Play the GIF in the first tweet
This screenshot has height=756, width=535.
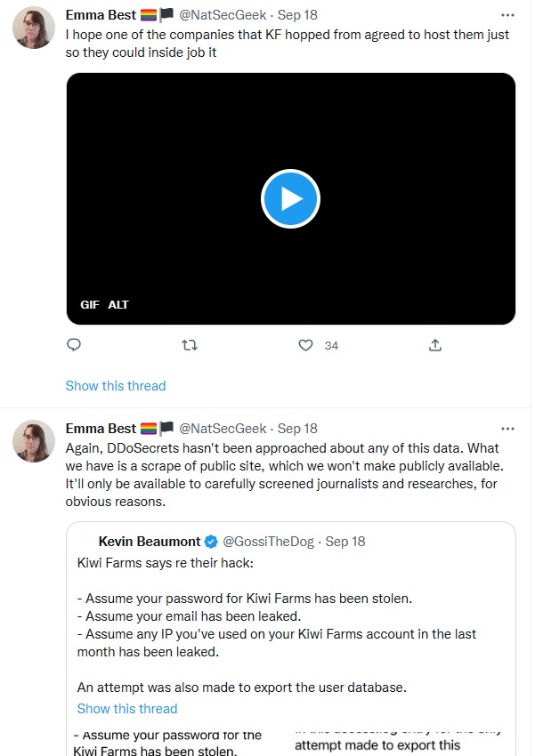[290, 198]
